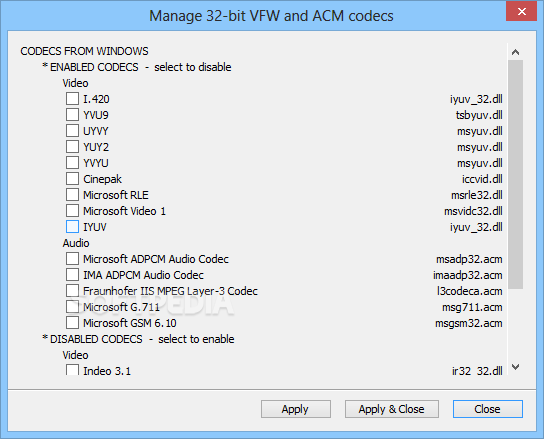Click DISABLED CODECS section label
Image resolution: width=544 pixels, height=439 pixels.
point(96,339)
